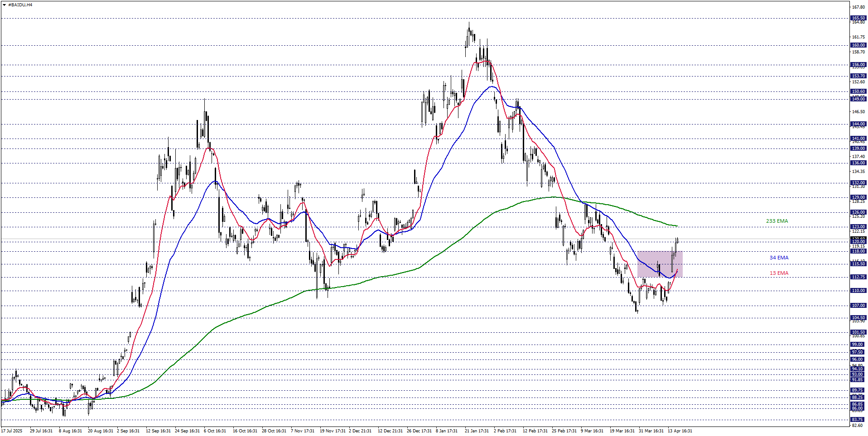
Task: Click the 112.75 price level tag
Action: (858, 277)
